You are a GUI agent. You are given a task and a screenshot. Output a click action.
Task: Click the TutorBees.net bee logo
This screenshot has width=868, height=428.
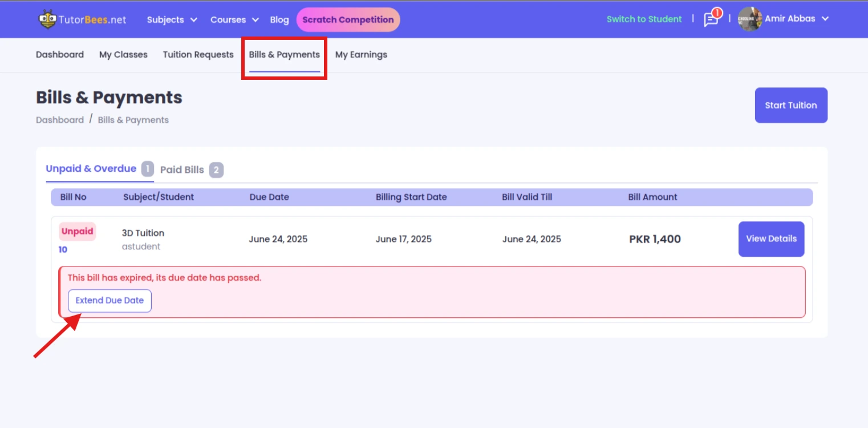tap(47, 19)
